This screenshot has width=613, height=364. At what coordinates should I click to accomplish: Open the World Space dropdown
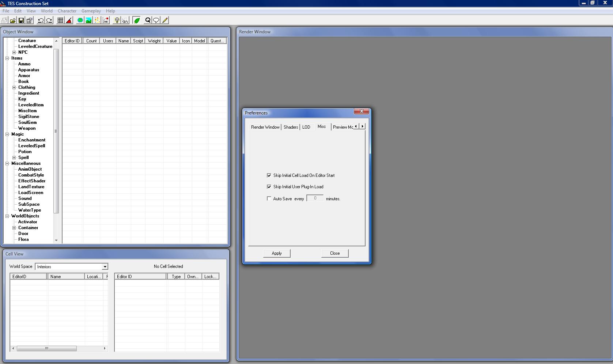pyautogui.click(x=105, y=267)
